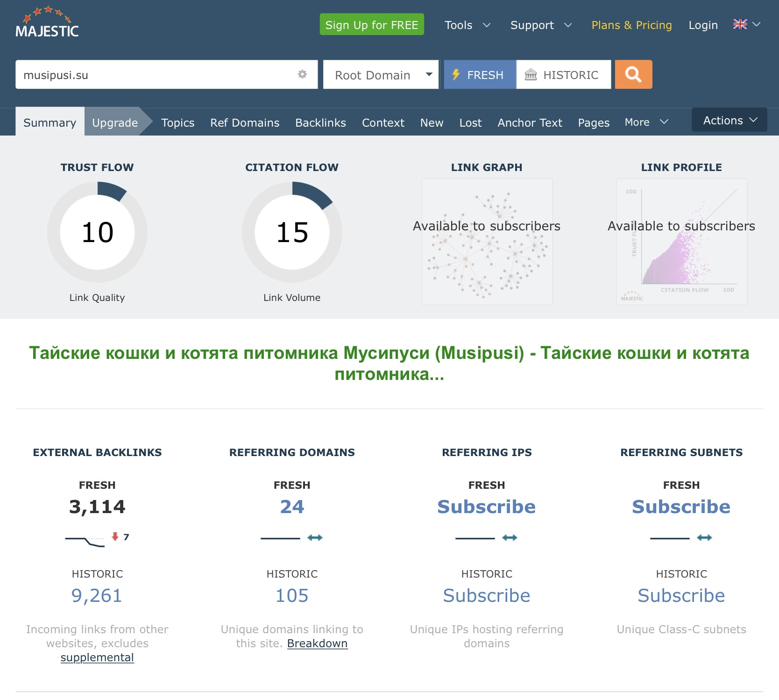The width and height of the screenshot is (779, 700).
Task: Click the CITATION FLOW heading
Action: (292, 167)
